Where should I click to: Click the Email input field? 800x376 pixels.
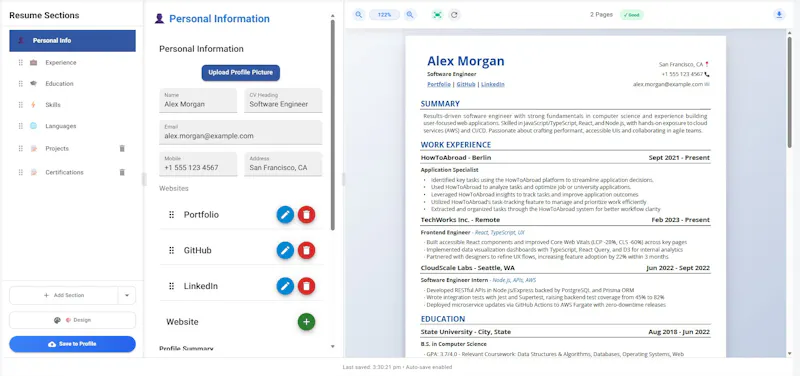coord(241,133)
